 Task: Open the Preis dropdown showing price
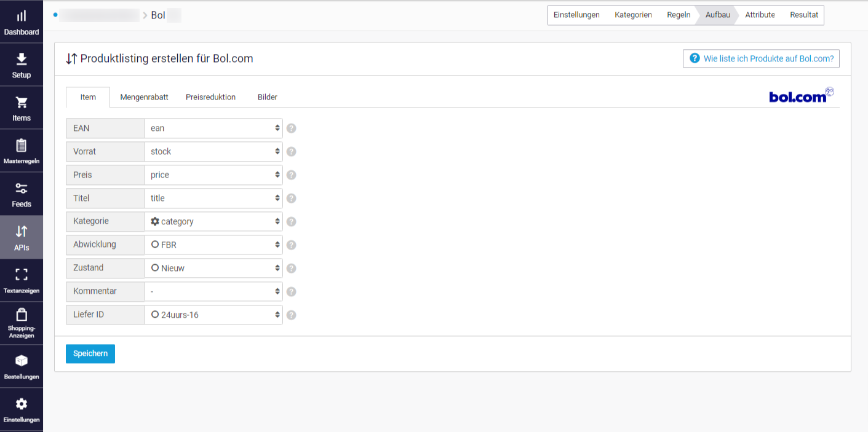pos(213,175)
